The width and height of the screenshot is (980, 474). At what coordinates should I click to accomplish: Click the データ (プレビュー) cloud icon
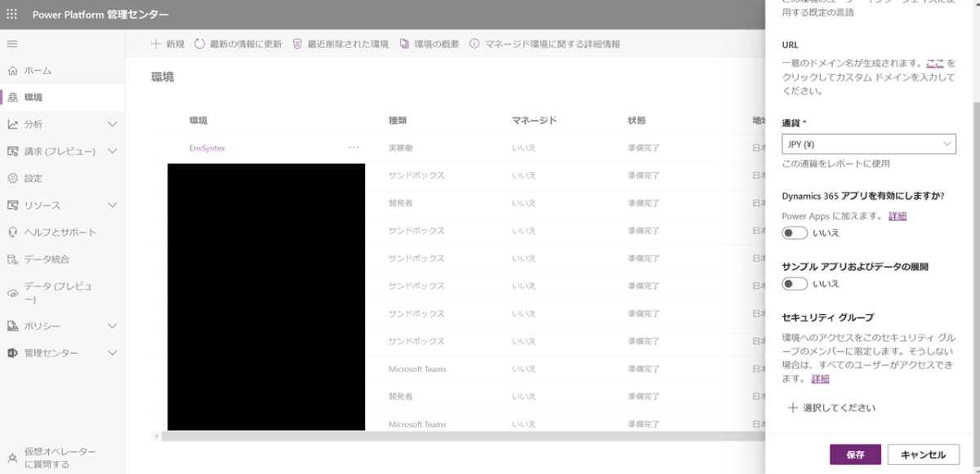point(12,293)
